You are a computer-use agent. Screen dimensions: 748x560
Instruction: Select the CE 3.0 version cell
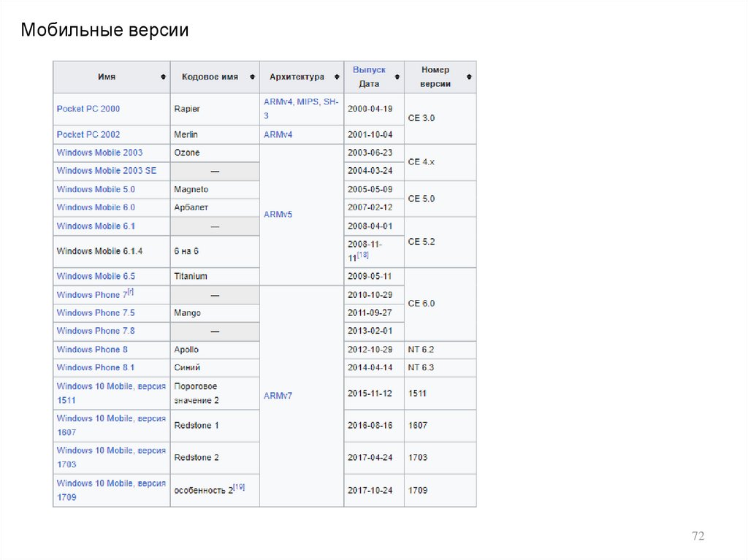click(440, 118)
